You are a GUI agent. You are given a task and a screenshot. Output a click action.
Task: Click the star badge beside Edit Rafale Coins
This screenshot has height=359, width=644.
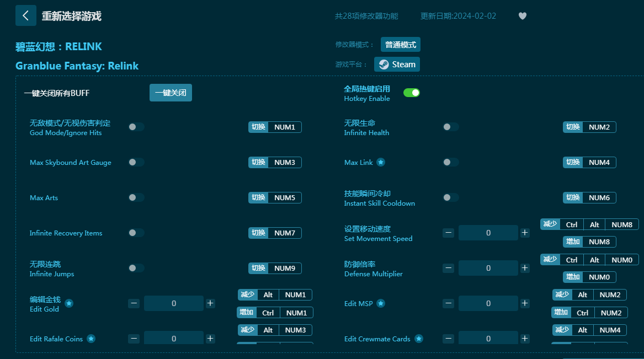pos(91,339)
